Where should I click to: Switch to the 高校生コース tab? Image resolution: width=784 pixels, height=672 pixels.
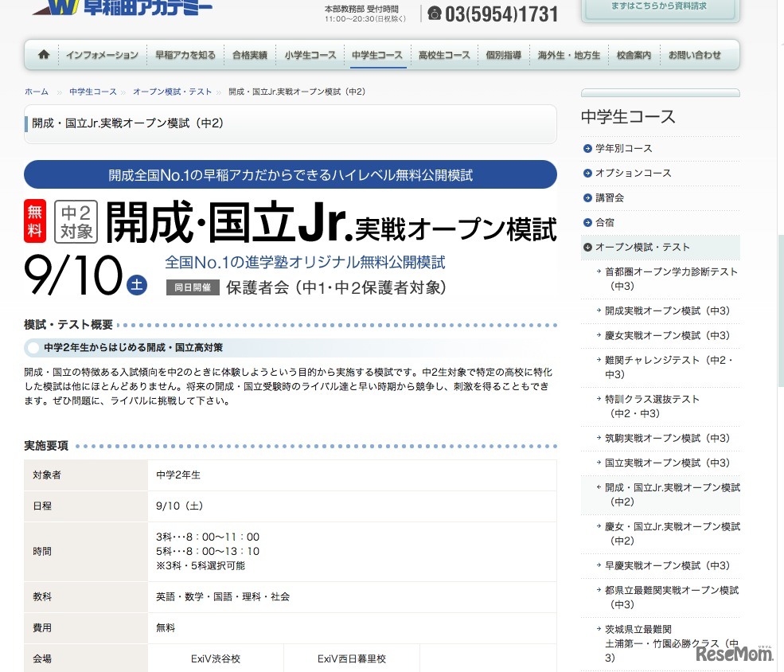[443, 55]
